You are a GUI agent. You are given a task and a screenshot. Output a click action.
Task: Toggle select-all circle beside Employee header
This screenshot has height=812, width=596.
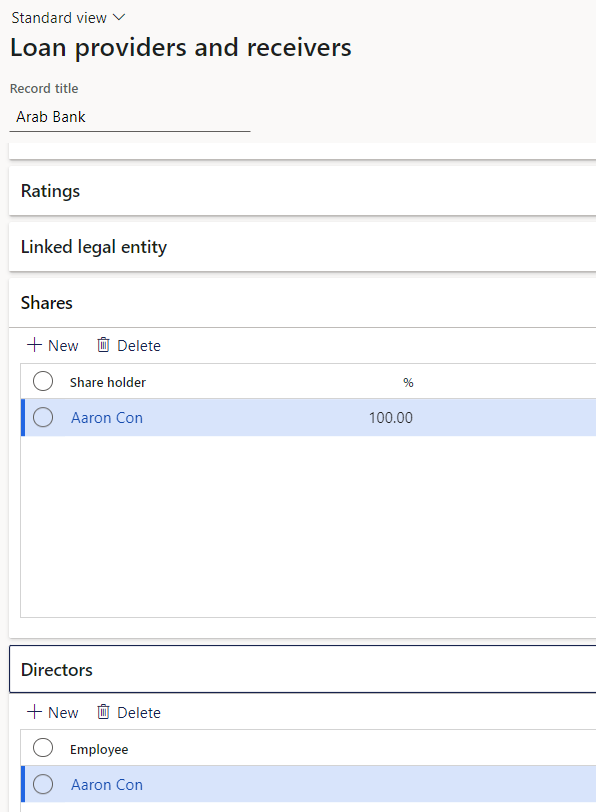click(x=43, y=748)
